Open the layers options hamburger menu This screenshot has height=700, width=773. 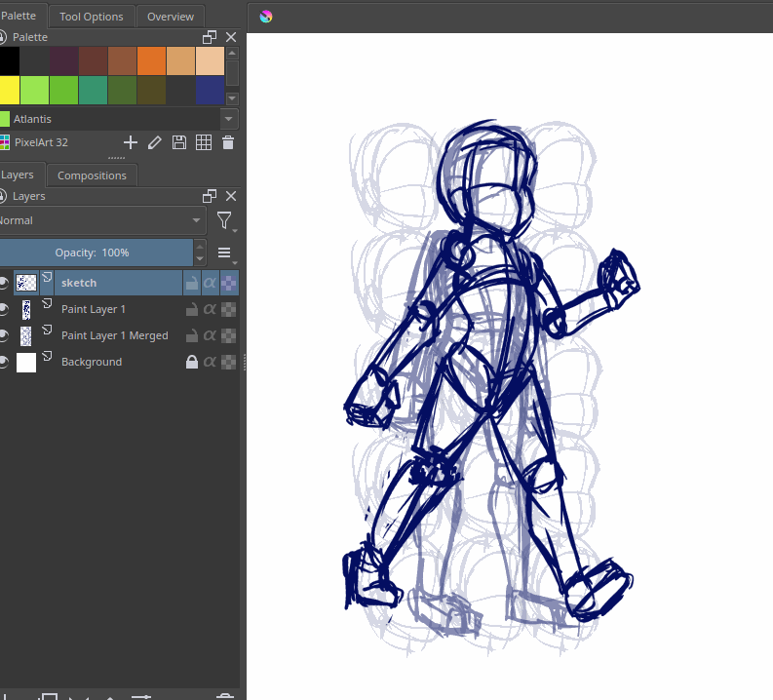tap(226, 253)
